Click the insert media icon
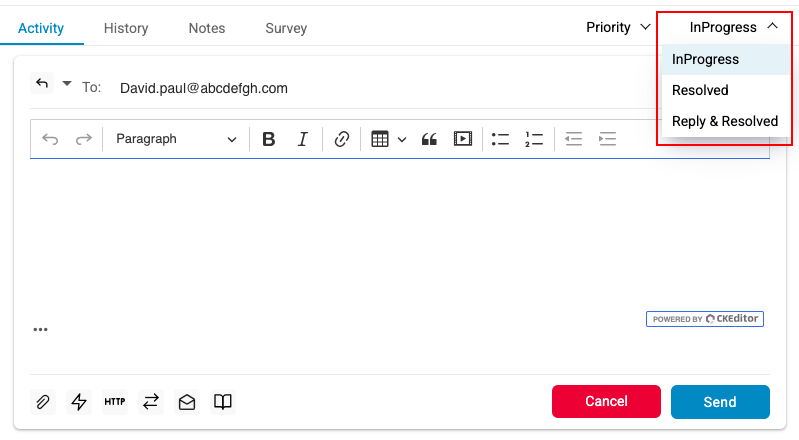 (462, 139)
